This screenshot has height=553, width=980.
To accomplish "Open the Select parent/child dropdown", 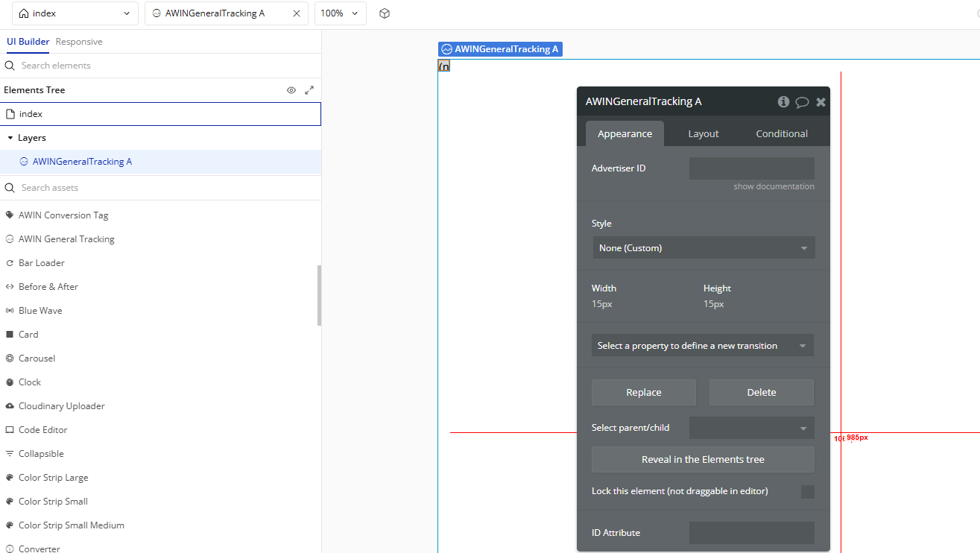I will 751,428.
